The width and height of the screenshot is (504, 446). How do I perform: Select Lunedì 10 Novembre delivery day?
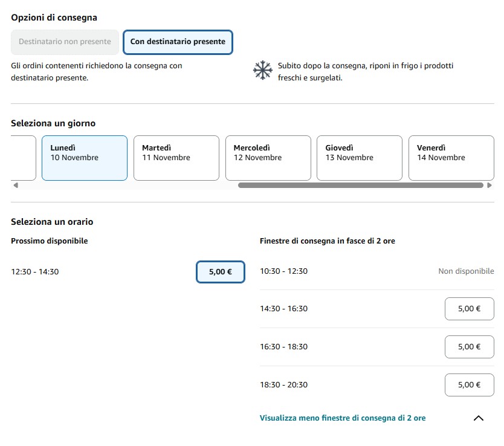tap(84, 158)
